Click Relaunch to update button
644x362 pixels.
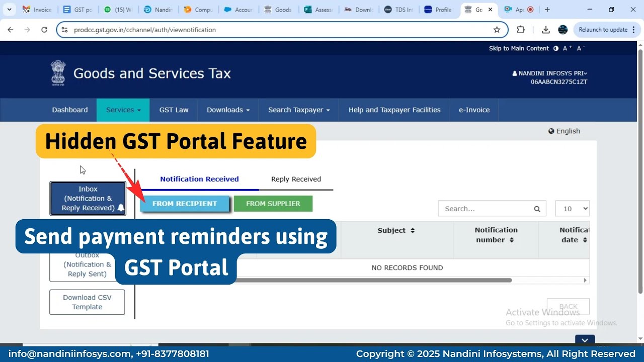(603, 30)
